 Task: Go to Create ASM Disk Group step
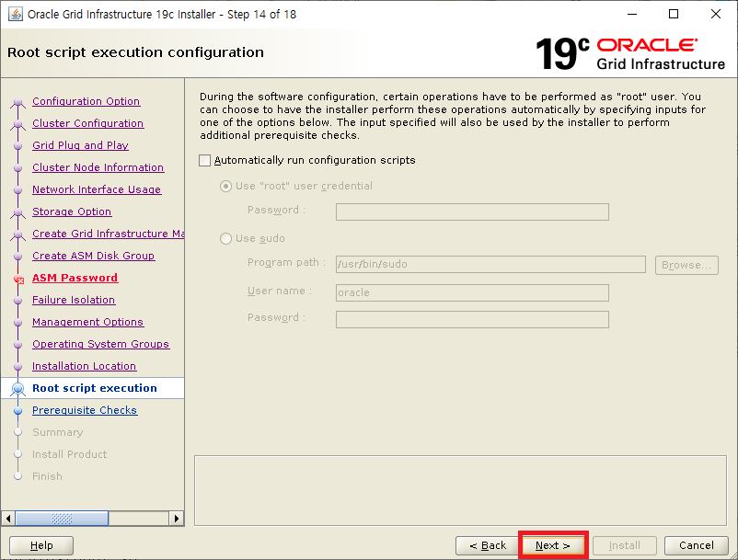pos(94,256)
